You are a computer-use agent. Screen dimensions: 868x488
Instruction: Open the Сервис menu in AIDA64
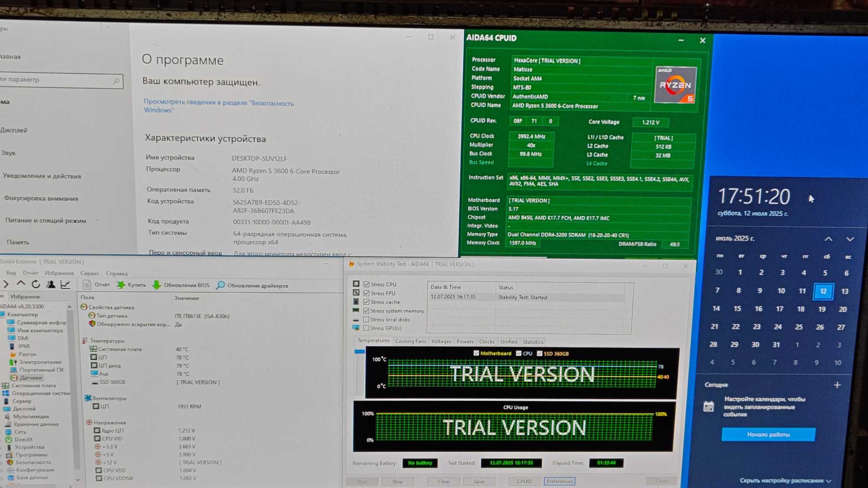tap(90, 273)
